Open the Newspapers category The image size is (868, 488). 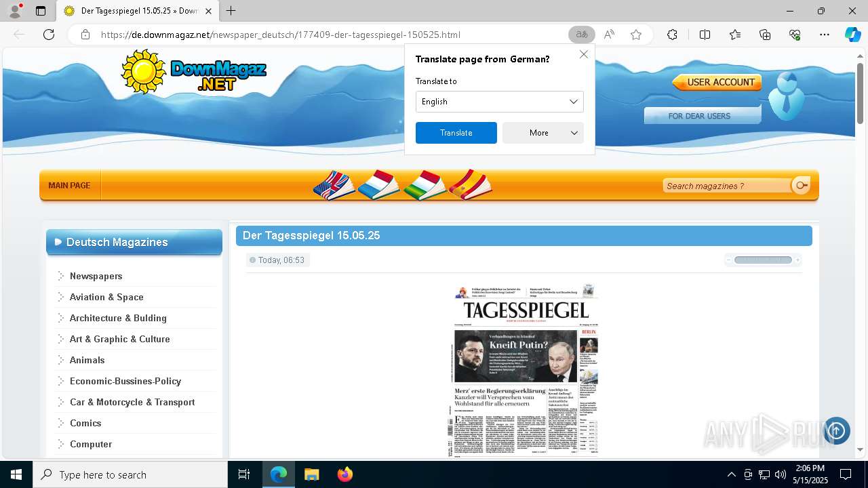click(96, 276)
